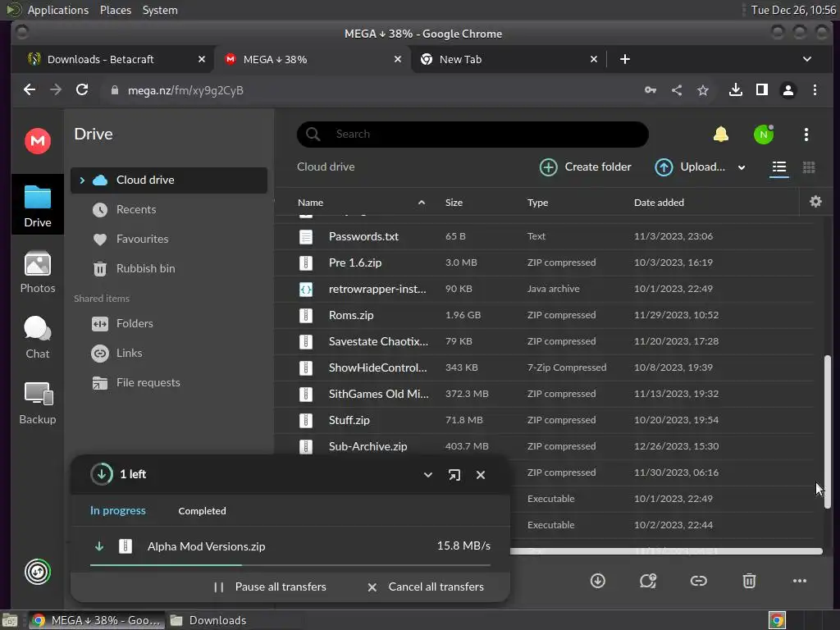Select Passwords.txt file row
Screen dimensions: 840x630
tap(546, 236)
